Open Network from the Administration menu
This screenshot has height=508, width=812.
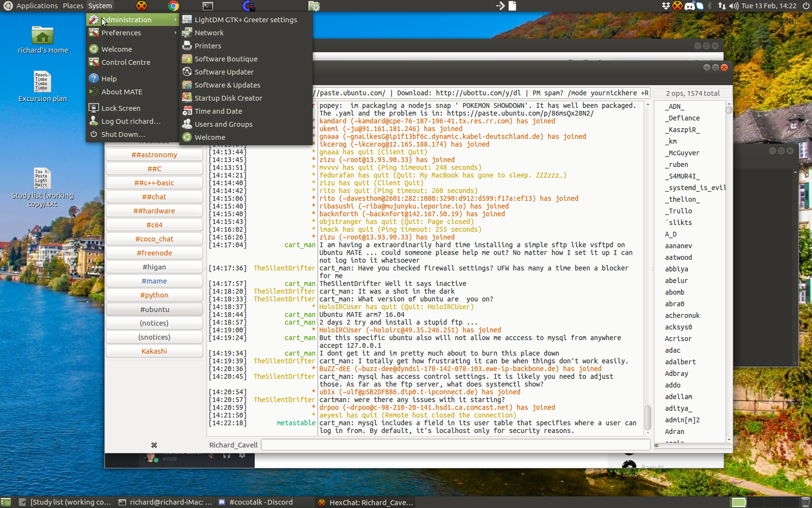[x=246, y=33]
